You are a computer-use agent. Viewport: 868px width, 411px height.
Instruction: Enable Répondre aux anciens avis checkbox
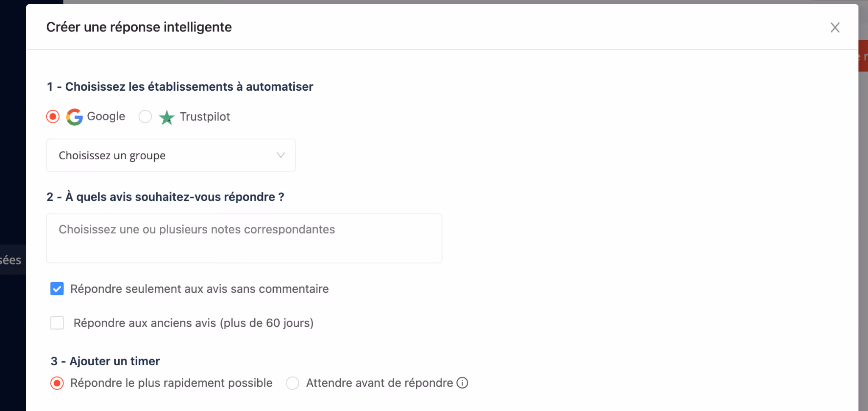(57, 323)
